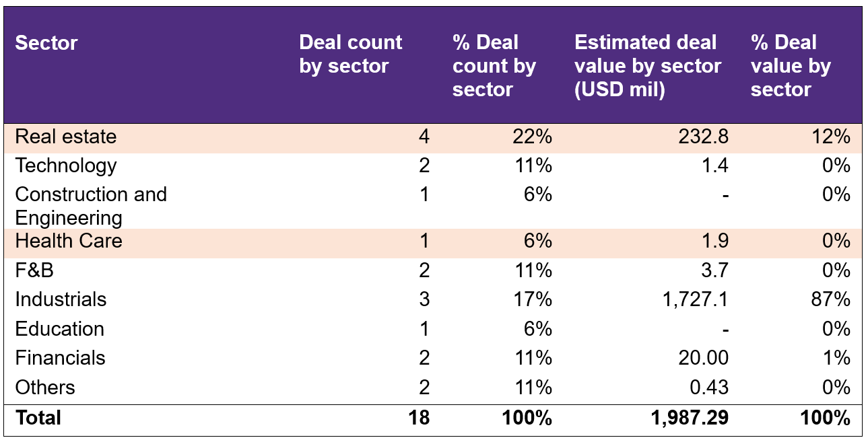
Task: Select the Estimated deal value header cell
Action: 647,66
